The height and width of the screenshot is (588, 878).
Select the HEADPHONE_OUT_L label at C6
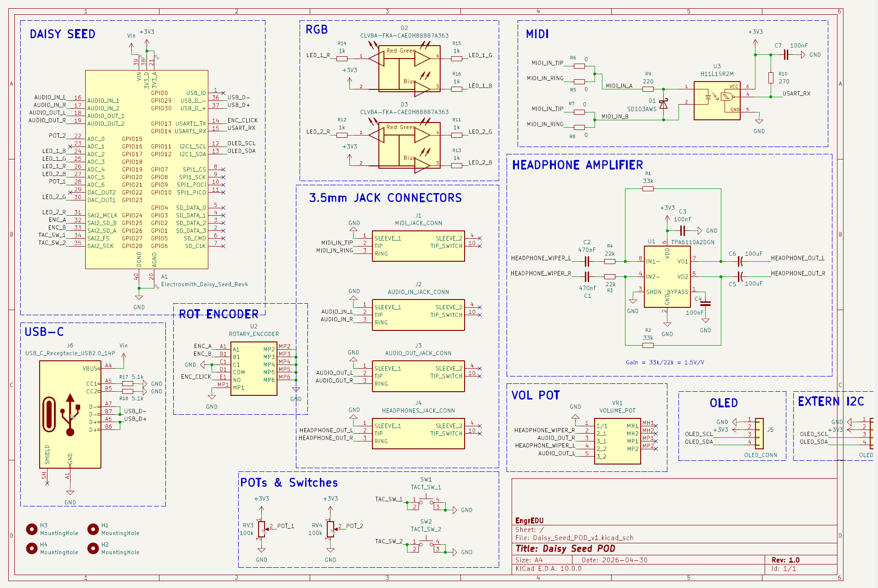pyautogui.click(x=798, y=258)
